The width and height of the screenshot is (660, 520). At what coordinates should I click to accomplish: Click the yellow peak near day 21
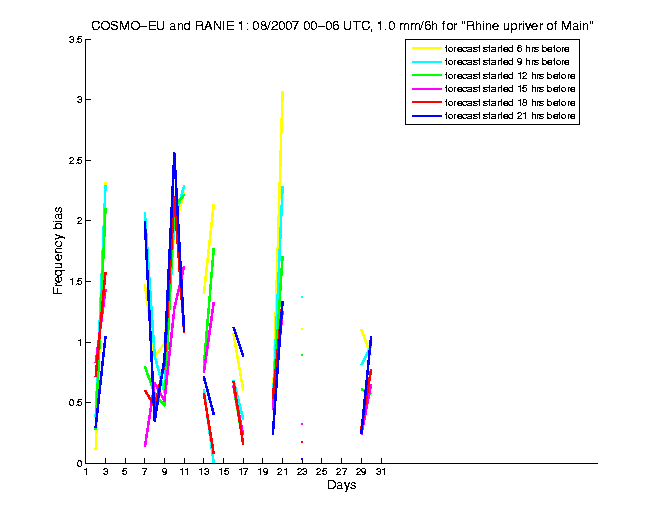coord(282,93)
